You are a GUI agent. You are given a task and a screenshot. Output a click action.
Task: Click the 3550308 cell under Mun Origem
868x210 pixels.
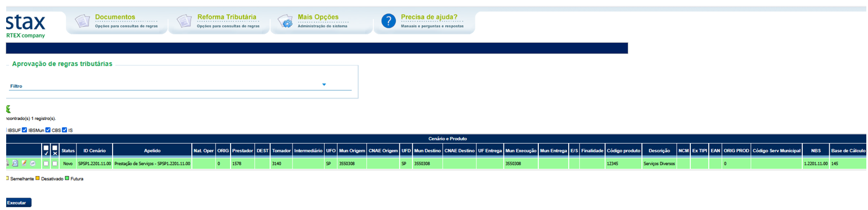[x=352, y=163]
